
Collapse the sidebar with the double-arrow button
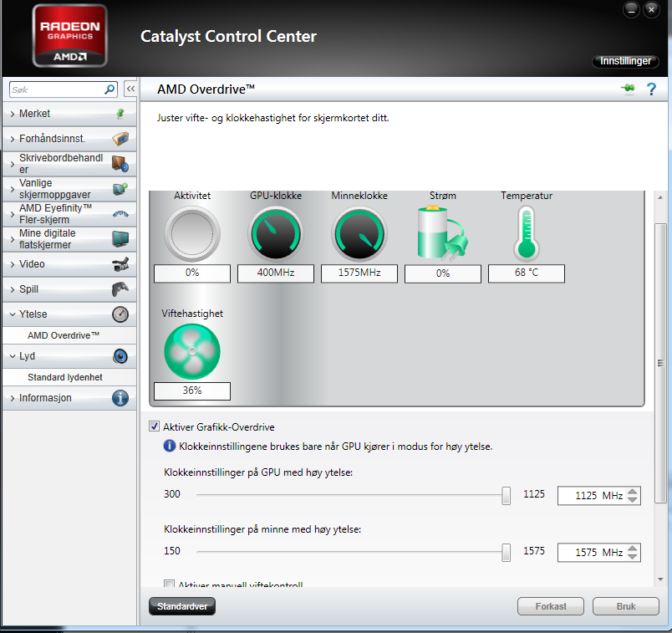pyautogui.click(x=130, y=89)
